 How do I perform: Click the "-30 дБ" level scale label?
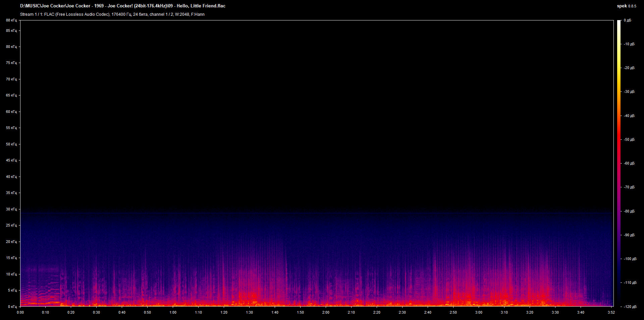(629, 92)
